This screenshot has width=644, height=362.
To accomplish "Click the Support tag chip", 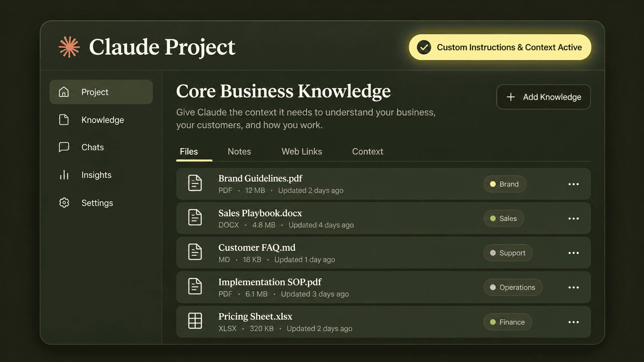I will click(x=508, y=253).
